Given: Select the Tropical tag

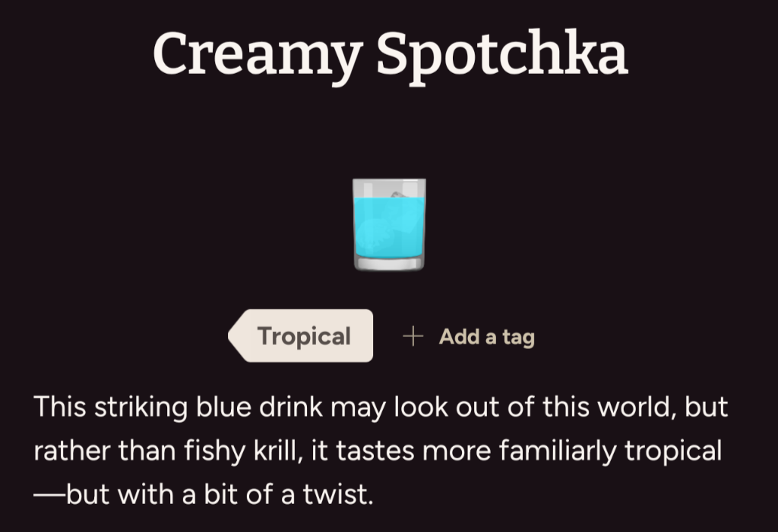Looking at the screenshot, I should coord(304,336).
